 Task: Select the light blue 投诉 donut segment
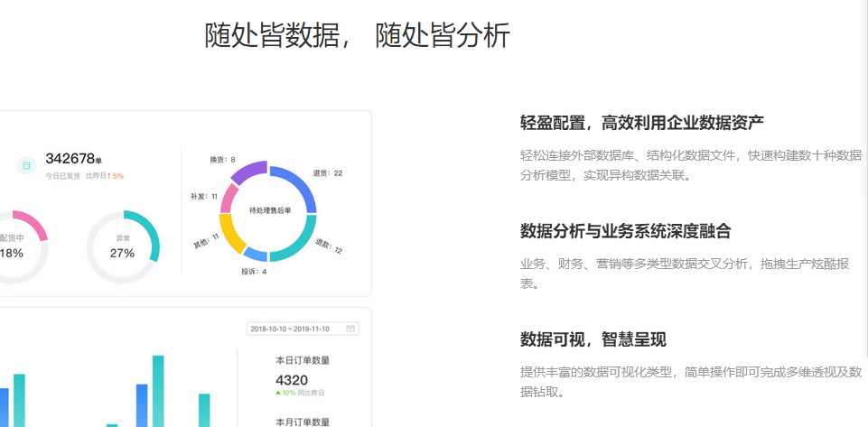256,255
